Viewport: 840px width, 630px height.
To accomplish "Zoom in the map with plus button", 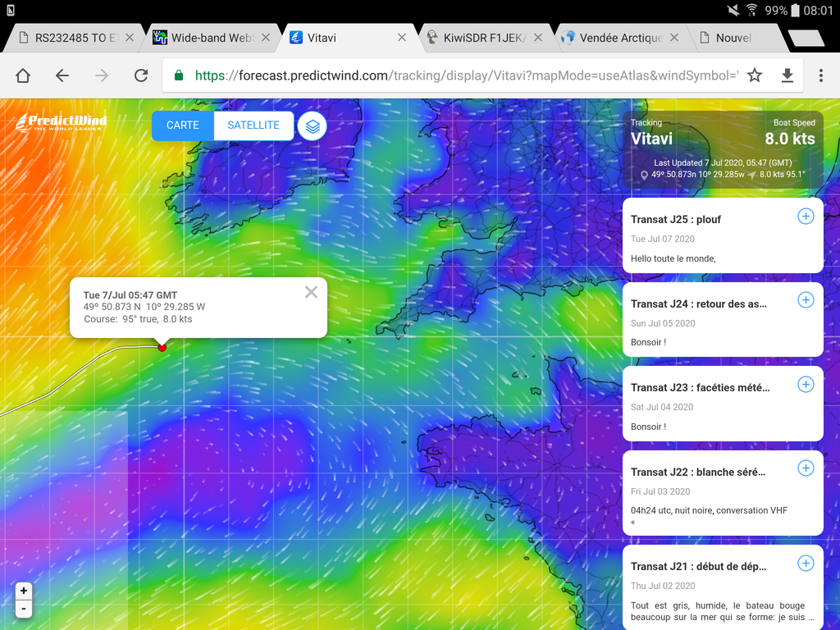I will [x=24, y=591].
